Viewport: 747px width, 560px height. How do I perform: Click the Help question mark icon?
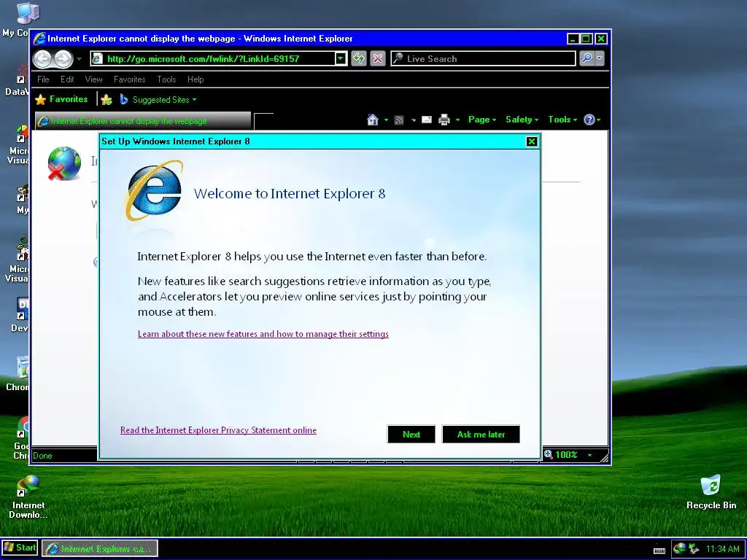point(589,120)
